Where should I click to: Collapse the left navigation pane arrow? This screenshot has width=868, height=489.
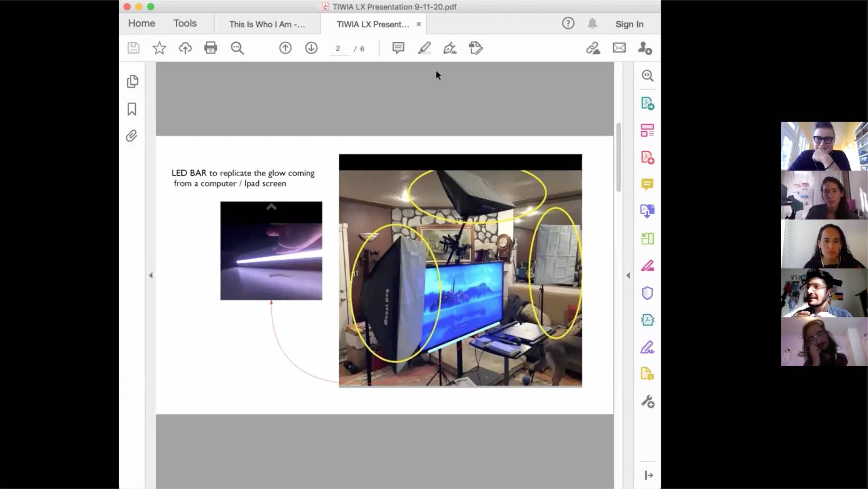click(x=151, y=275)
